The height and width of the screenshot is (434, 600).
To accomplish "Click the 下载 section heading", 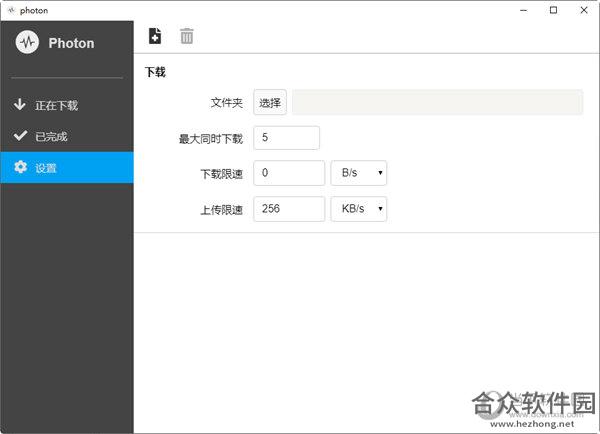I will coord(155,72).
